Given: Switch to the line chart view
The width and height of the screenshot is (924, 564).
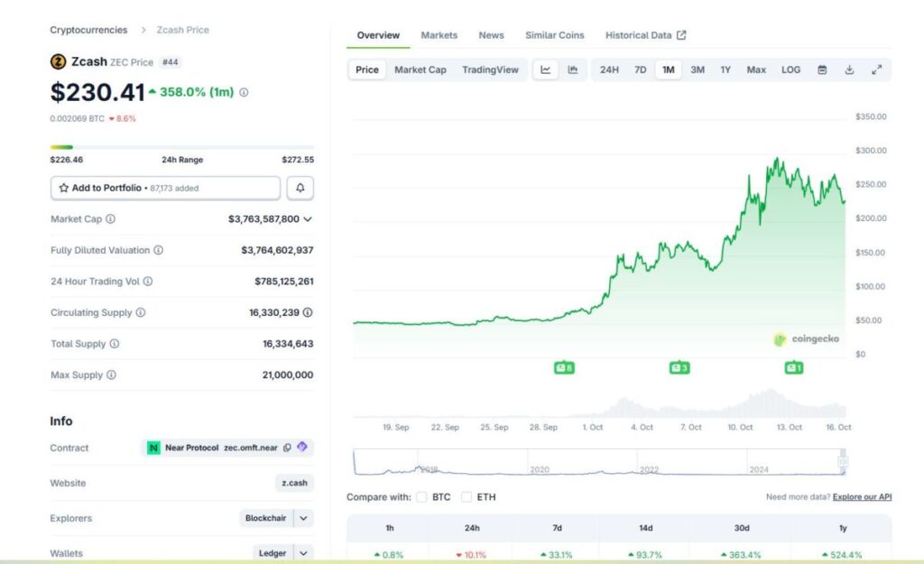Looking at the screenshot, I should pos(546,70).
